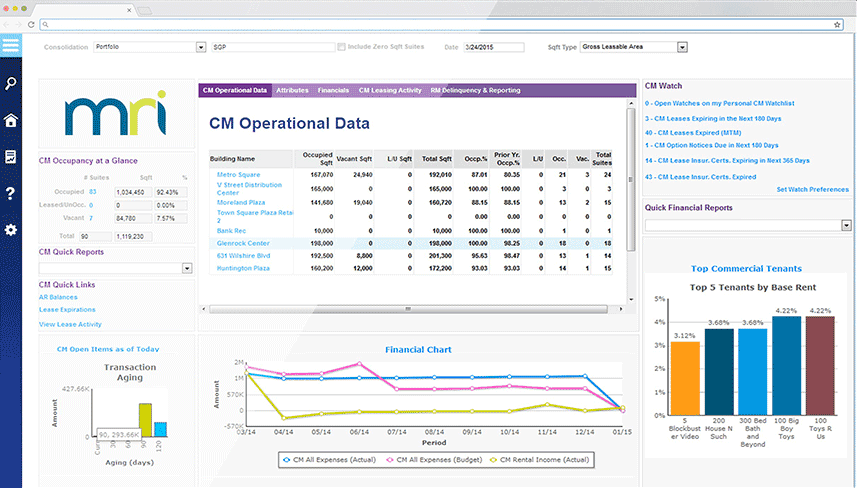857x488 pixels.
Task: Go to the home icon in sidebar
Action: (x=10, y=120)
